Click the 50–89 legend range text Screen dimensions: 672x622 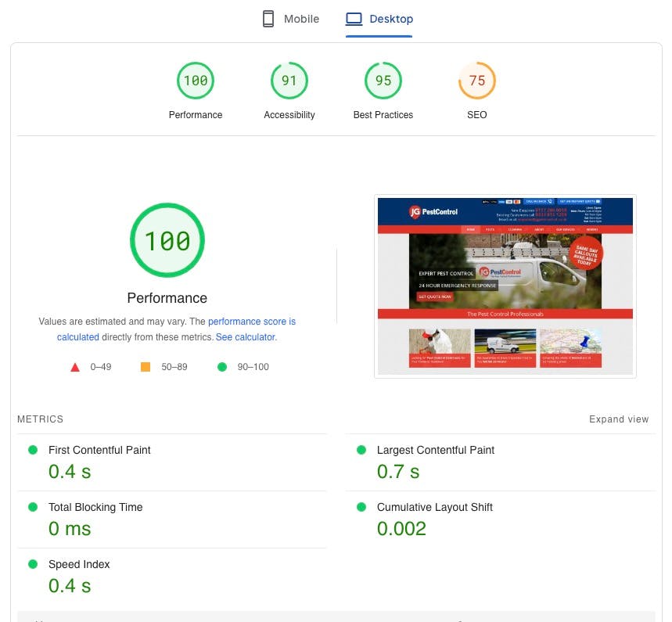coord(174,367)
